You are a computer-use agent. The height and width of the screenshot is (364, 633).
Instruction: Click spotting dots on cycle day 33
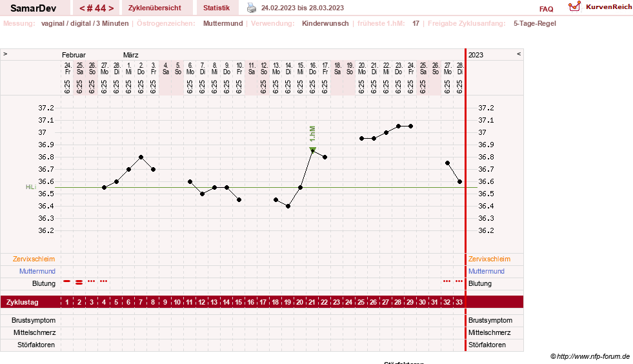459,281
